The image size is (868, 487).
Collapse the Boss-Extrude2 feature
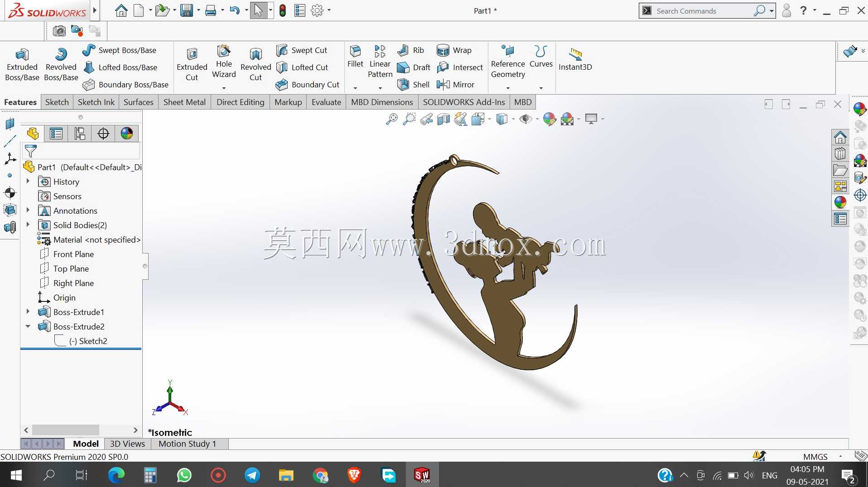click(28, 326)
